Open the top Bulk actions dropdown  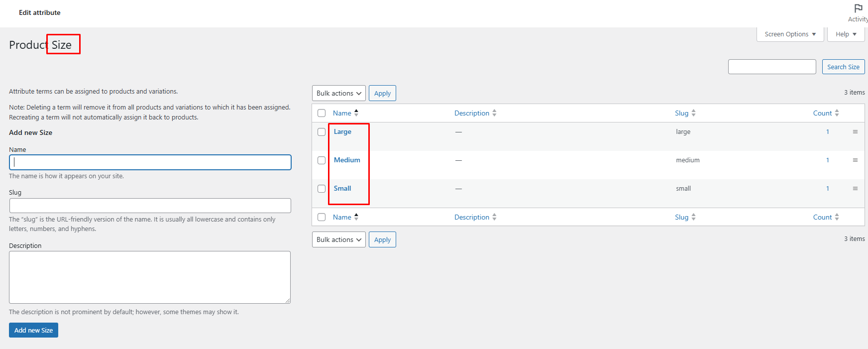338,94
